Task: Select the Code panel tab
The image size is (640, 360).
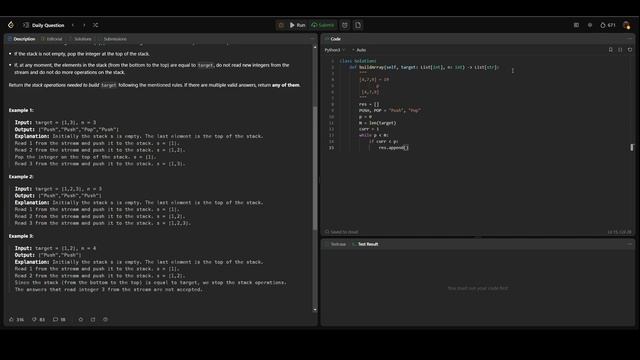Action: [x=333, y=39]
